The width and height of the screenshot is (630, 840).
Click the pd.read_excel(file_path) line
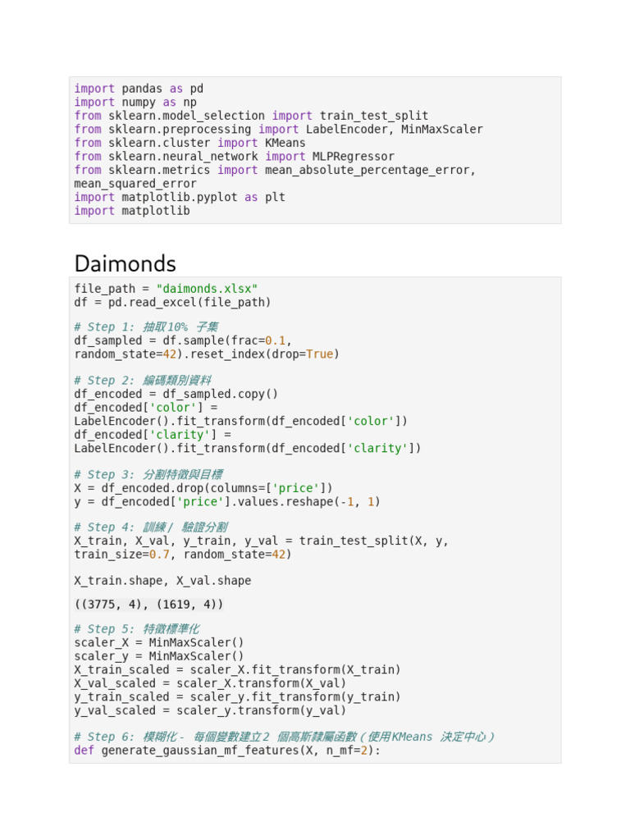172,302
